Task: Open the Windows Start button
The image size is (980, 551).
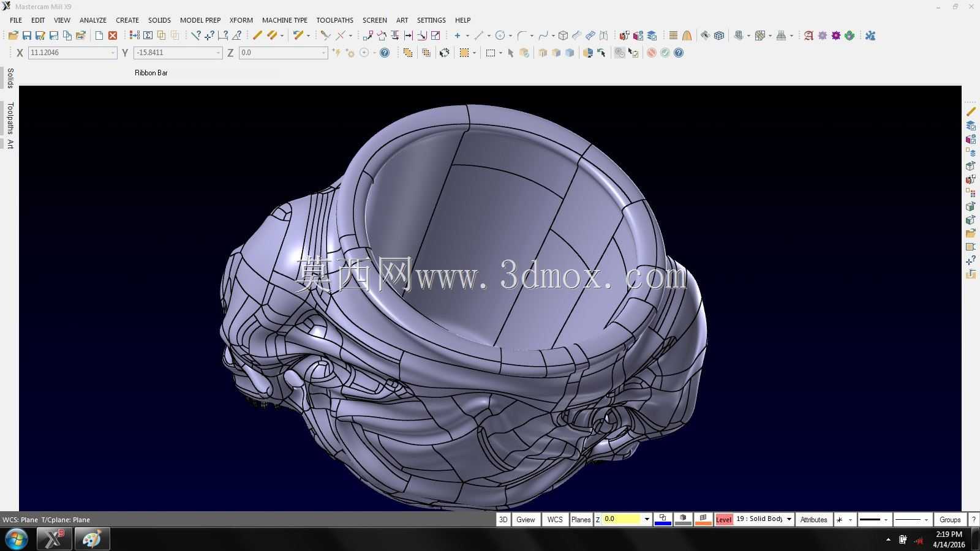Action: tap(16, 539)
